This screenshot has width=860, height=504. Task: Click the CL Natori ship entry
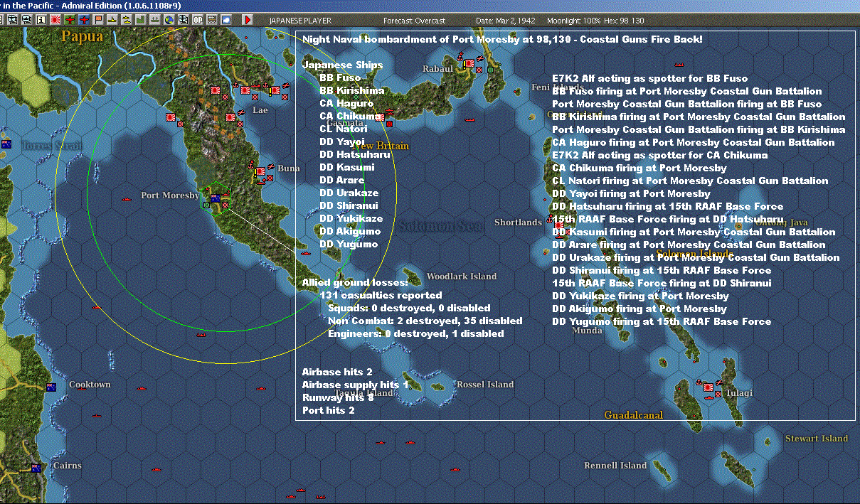(x=344, y=129)
